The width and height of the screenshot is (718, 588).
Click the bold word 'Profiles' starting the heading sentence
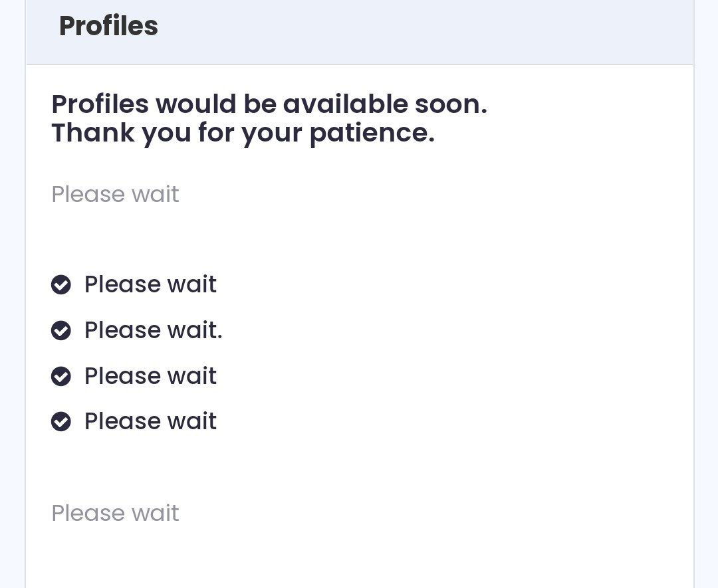click(100, 104)
